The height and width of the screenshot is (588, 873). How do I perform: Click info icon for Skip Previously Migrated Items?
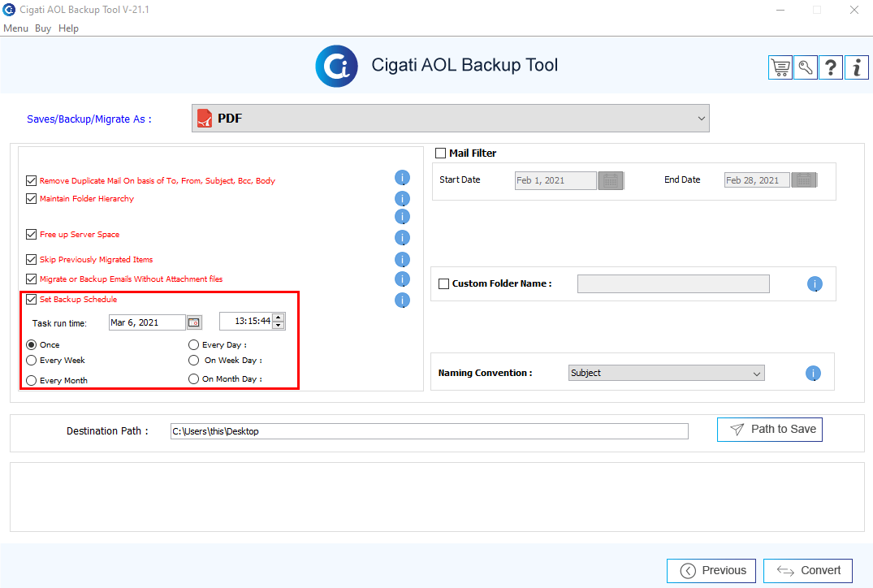coord(402,259)
